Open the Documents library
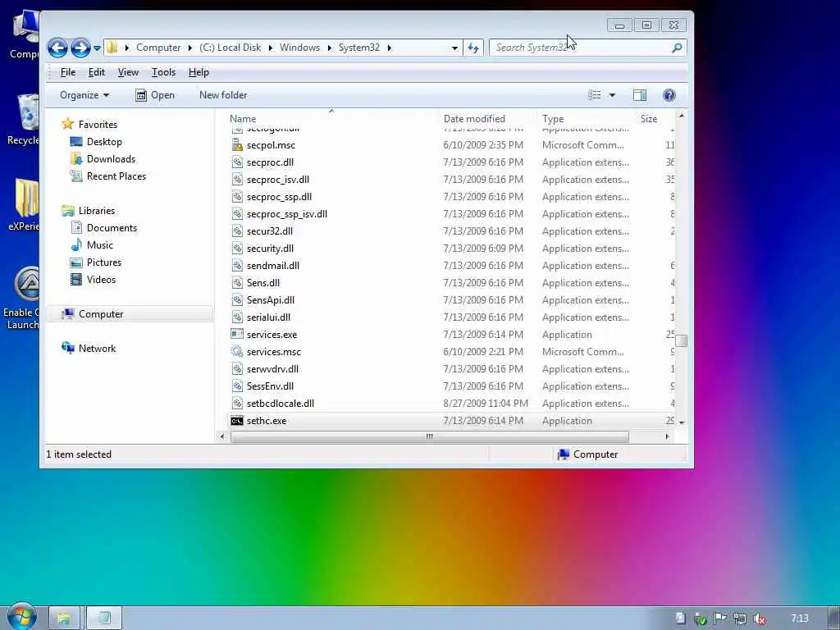This screenshot has height=630, width=840. (112, 228)
